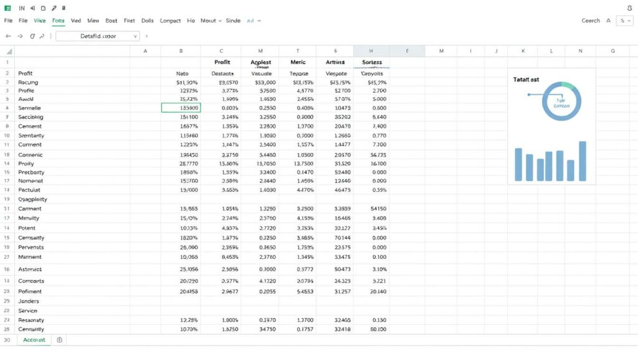Open the Vice menu
This screenshot has width=638, height=364.
click(x=39, y=21)
